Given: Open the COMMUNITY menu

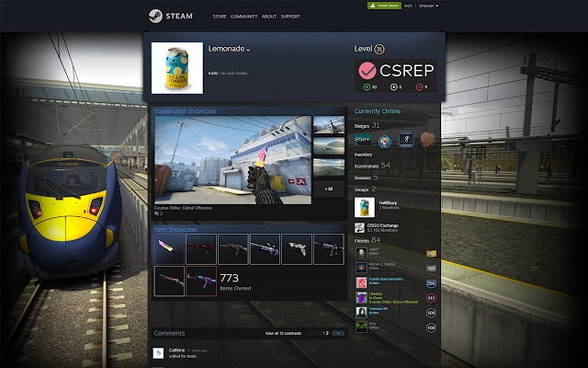Looking at the screenshot, I should point(243,17).
